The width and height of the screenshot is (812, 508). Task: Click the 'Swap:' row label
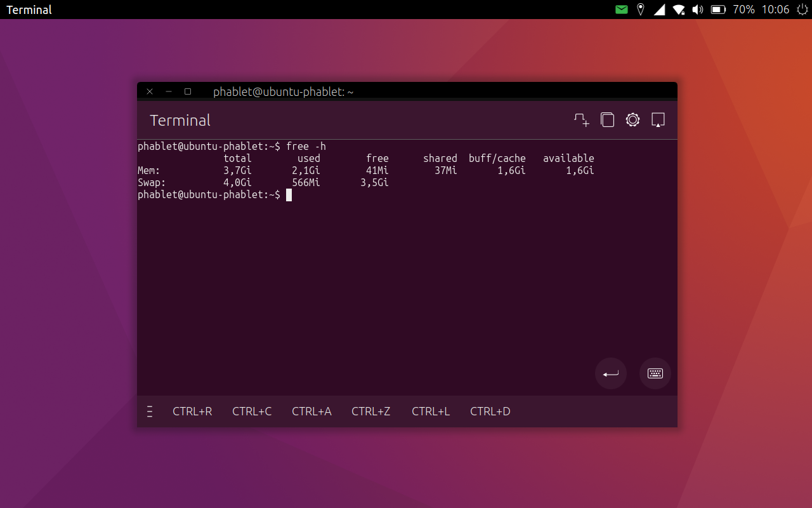tap(152, 182)
